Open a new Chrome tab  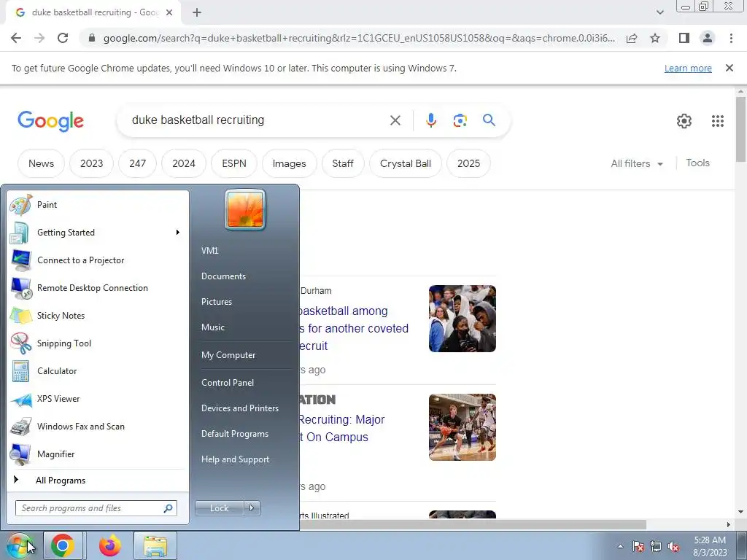pyautogui.click(x=197, y=12)
